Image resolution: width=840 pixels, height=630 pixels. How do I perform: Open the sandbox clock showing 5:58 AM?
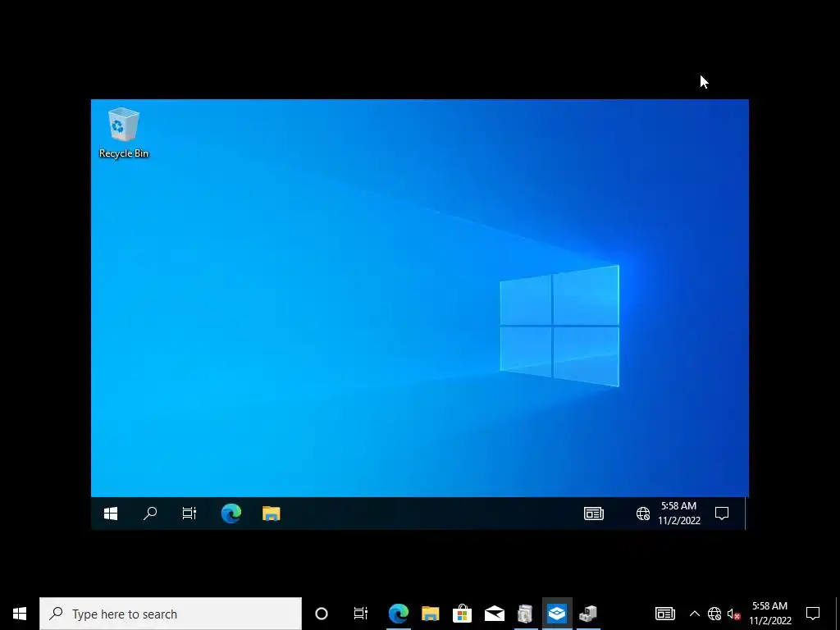pyautogui.click(x=678, y=514)
